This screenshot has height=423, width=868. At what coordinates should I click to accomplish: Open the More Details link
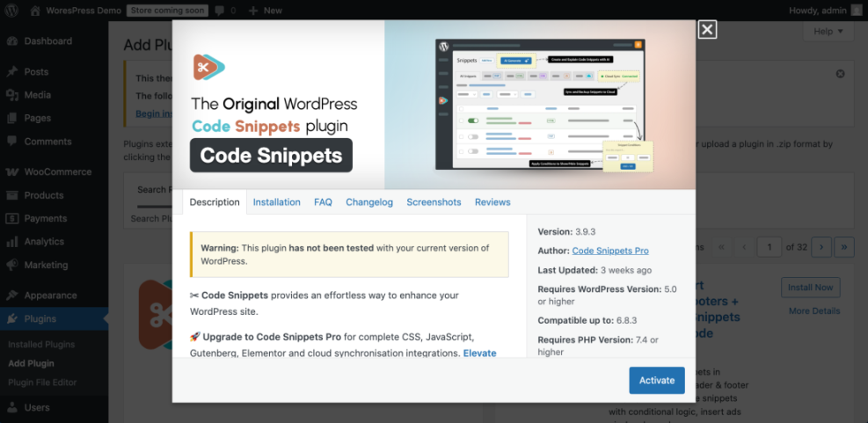click(814, 311)
